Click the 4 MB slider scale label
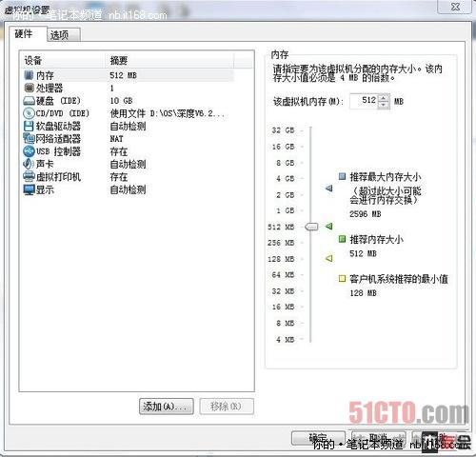Viewport: 476px width, 457px height. coord(286,340)
